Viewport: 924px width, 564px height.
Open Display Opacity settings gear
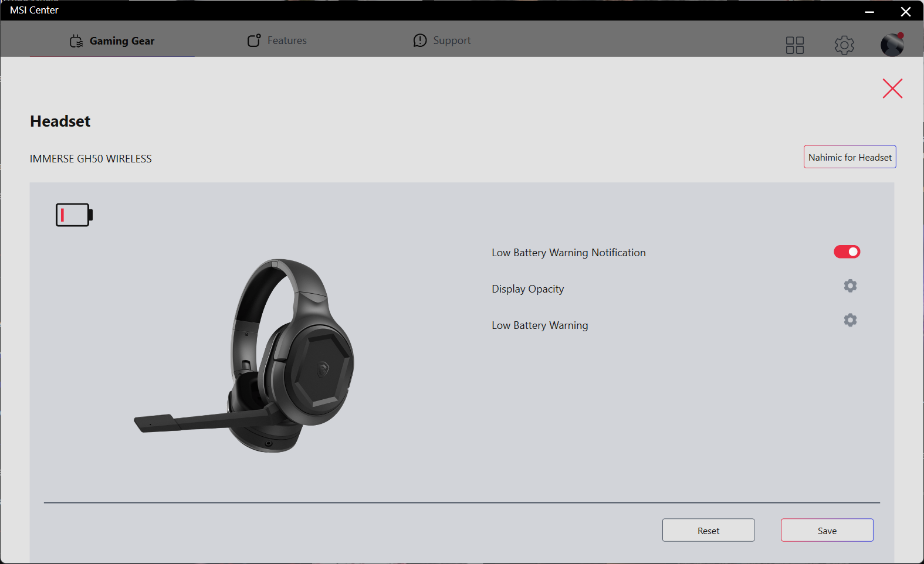point(849,286)
